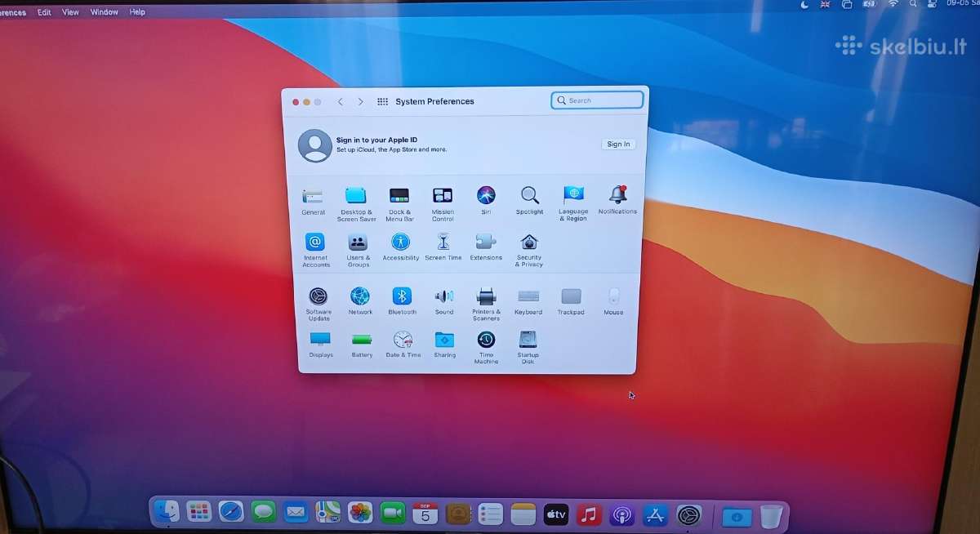Open Launchpad from the Dock
The image size is (980, 534).
198,512
